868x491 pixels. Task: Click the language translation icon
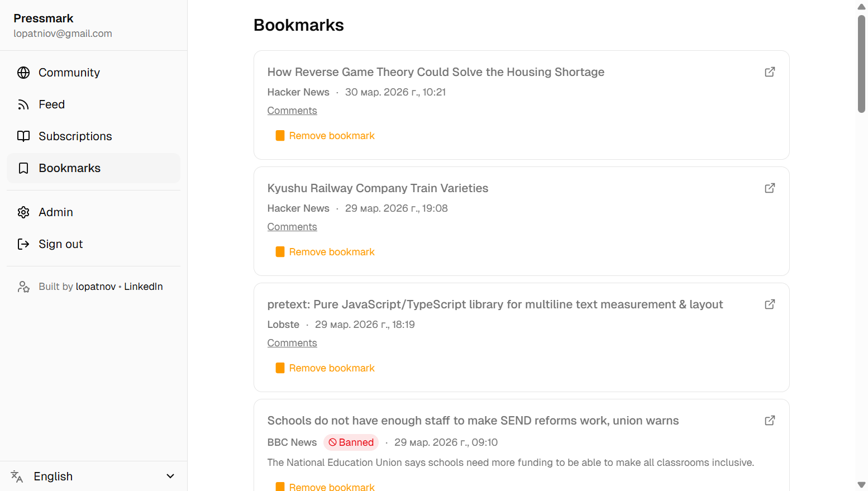(16, 476)
